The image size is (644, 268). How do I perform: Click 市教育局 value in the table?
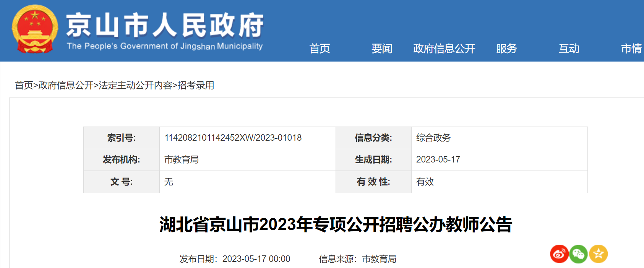coord(182,160)
